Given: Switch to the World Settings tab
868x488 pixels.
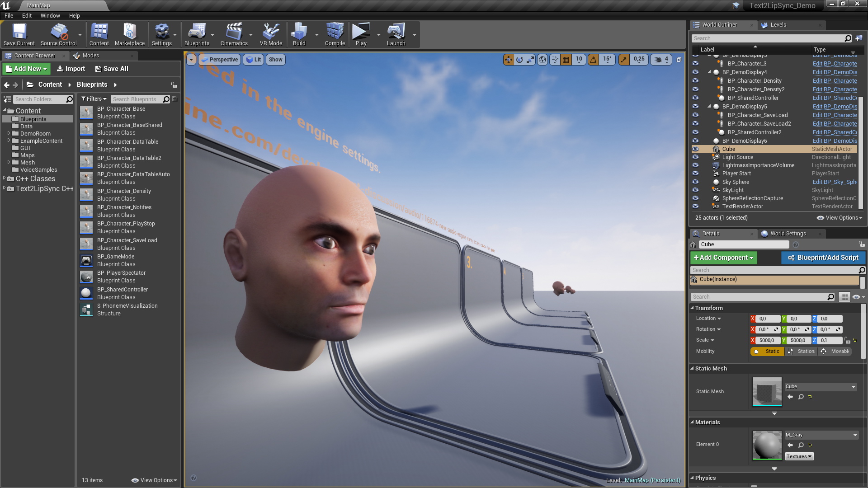Looking at the screenshot, I should coord(788,234).
